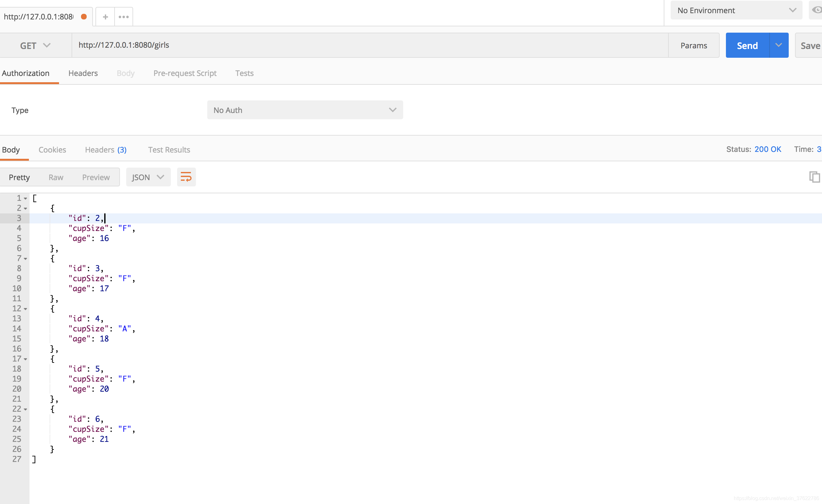Select the response Body tab
This screenshot has width=822, height=504.
(11, 150)
